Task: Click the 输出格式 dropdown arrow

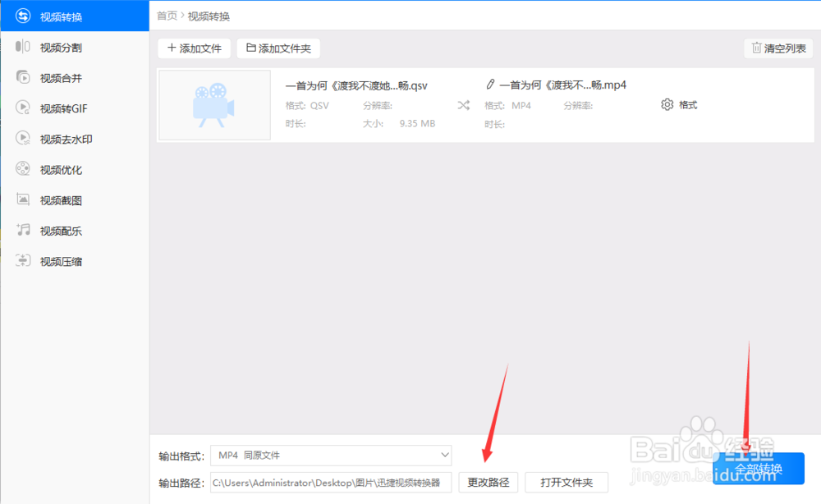Action: tap(444, 455)
